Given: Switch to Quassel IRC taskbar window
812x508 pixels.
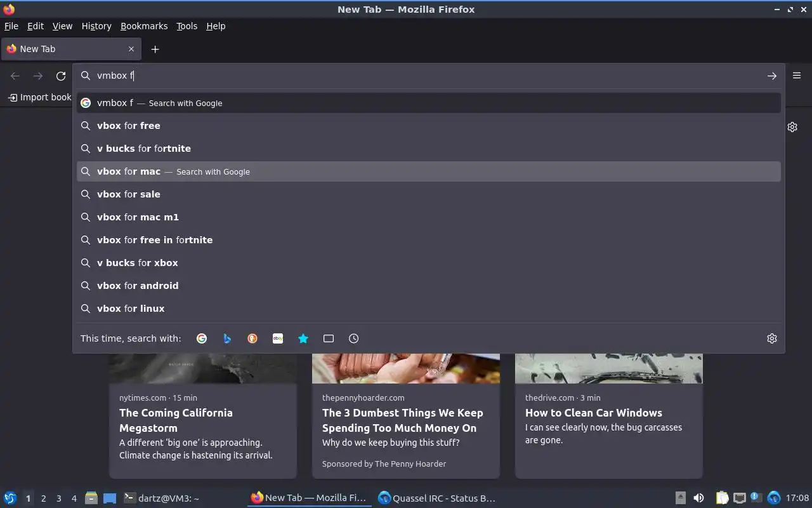Looking at the screenshot, I should pos(436,498).
